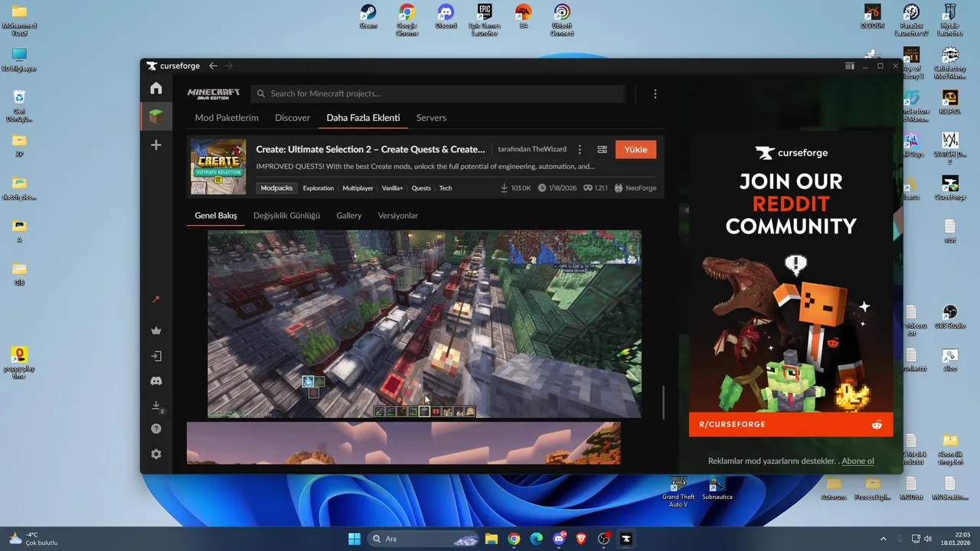The height and width of the screenshot is (551, 980).
Task: Open CurseForge settings gear icon
Action: pyautogui.click(x=156, y=454)
